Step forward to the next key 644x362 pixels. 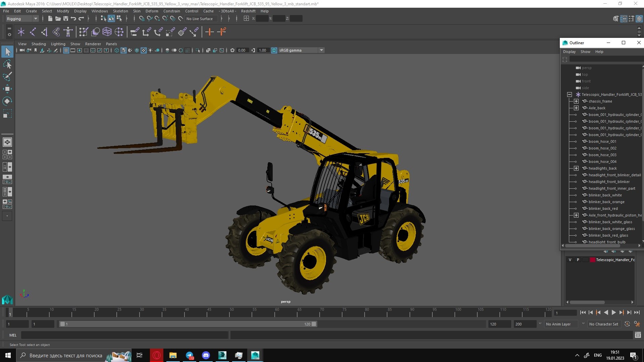(621, 312)
